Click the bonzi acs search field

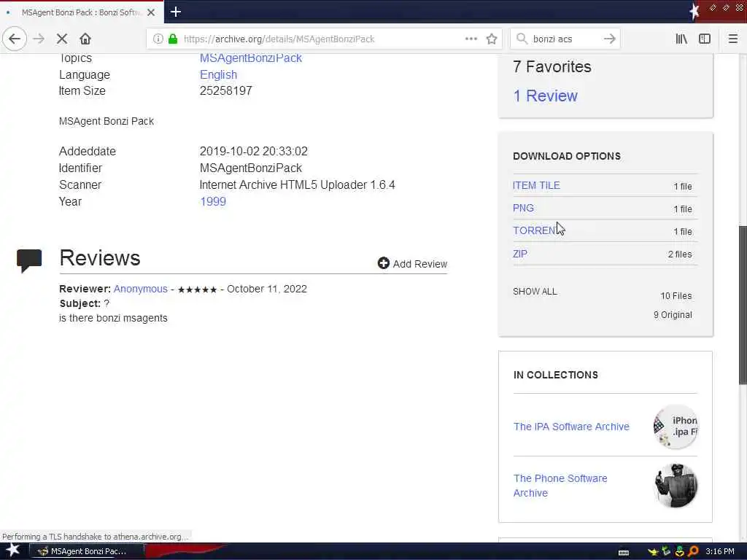pyautogui.click(x=565, y=39)
